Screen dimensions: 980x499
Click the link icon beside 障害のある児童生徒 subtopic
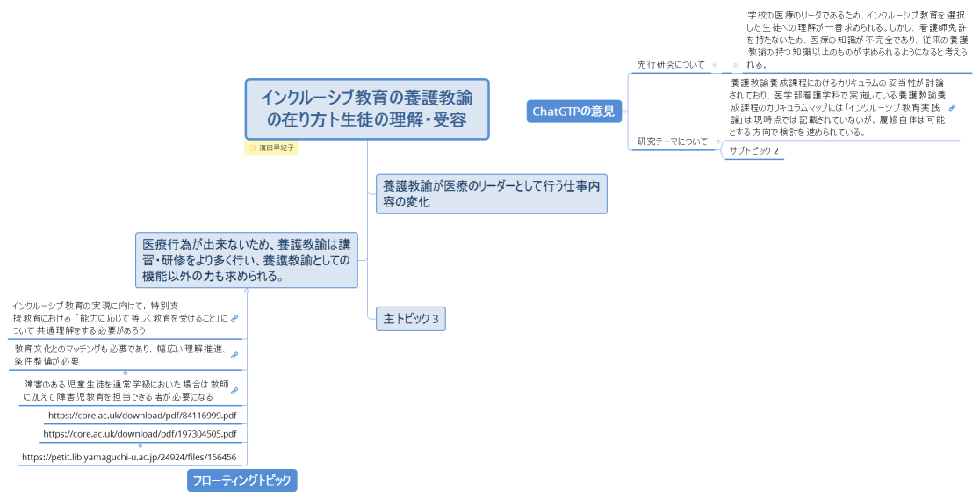point(234,390)
